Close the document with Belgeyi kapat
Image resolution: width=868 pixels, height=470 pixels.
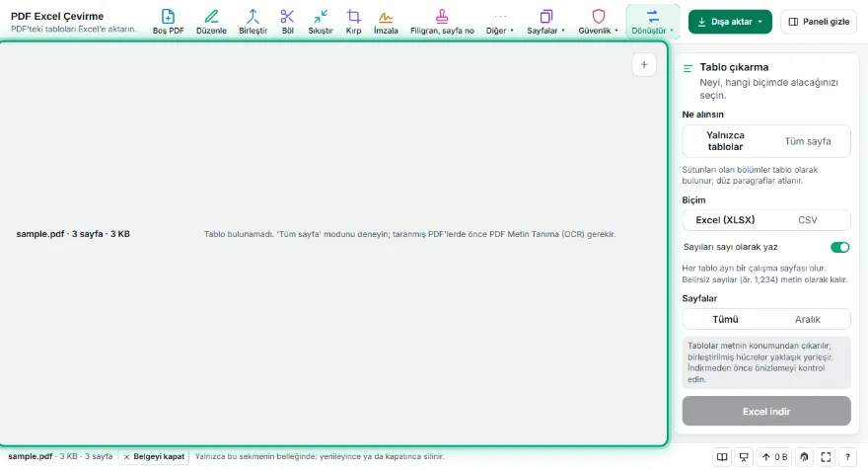[x=154, y=457]
